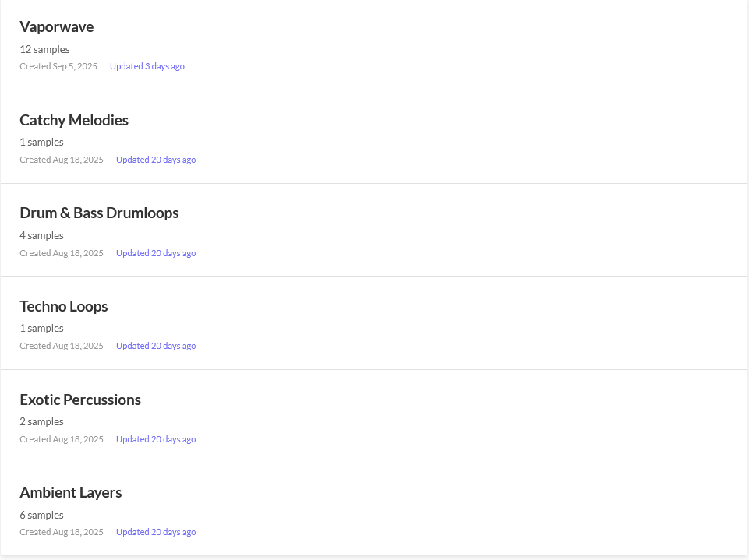Click 'Created Aug 18, 2025' under Ambient Layers
Viewport: 749px width, 560px height.
click(62, 533)
